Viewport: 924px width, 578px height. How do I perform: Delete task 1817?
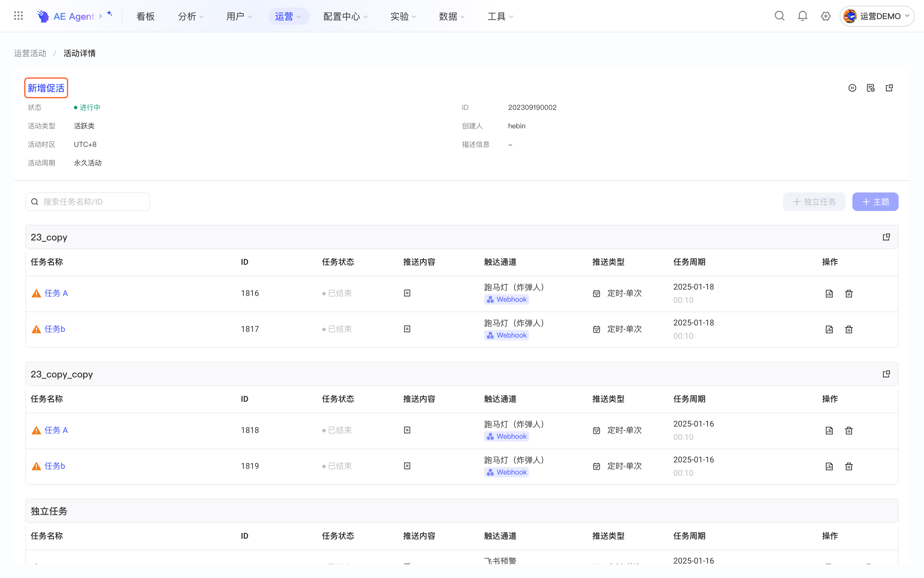coord(848,329)
